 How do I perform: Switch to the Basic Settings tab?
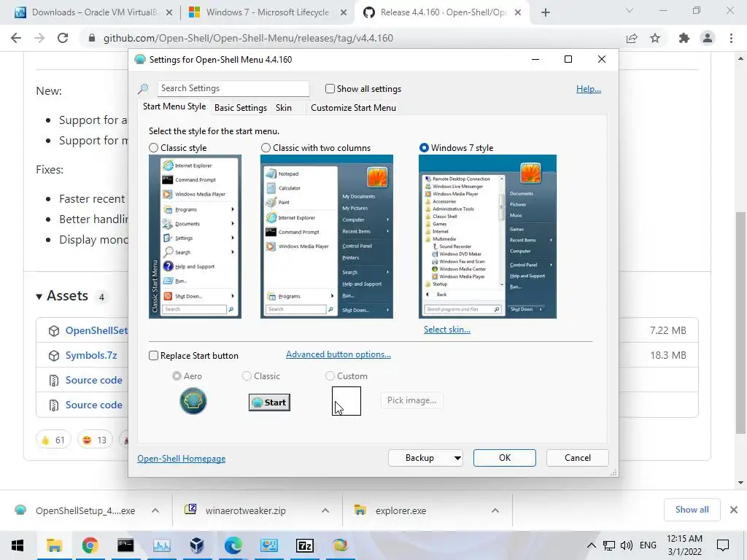(241, 108)
